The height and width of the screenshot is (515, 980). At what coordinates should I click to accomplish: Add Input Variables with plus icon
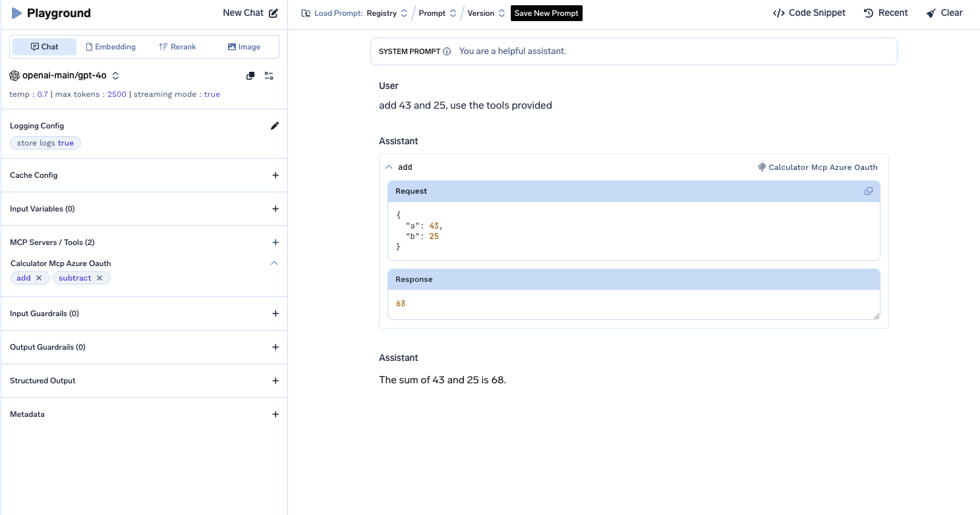tap(275, 209)
